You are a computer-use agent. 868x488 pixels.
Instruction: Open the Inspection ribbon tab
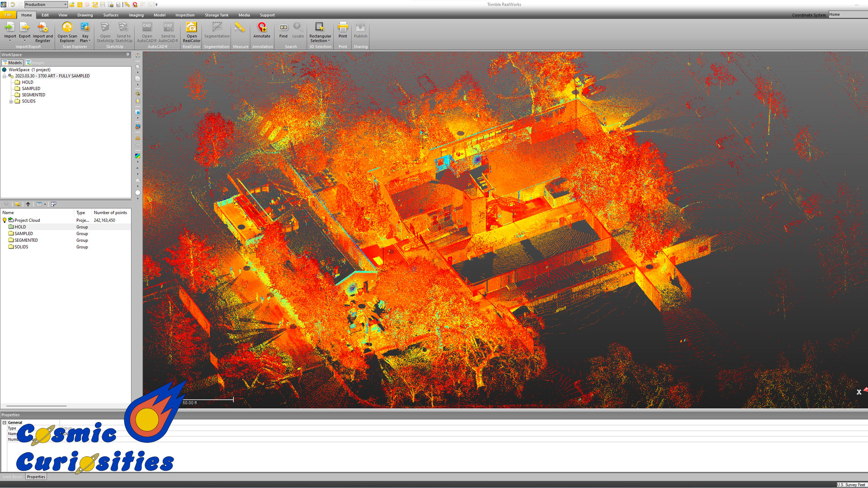tap(185, 15)
